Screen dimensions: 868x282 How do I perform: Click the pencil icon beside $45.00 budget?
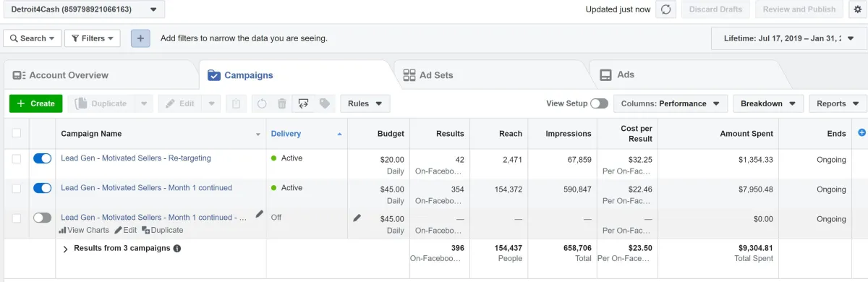356,217
